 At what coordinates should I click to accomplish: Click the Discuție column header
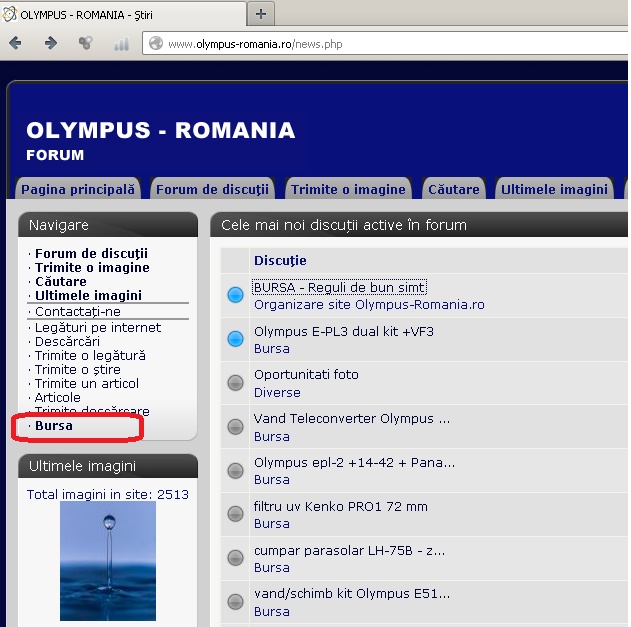coord(280,260)
